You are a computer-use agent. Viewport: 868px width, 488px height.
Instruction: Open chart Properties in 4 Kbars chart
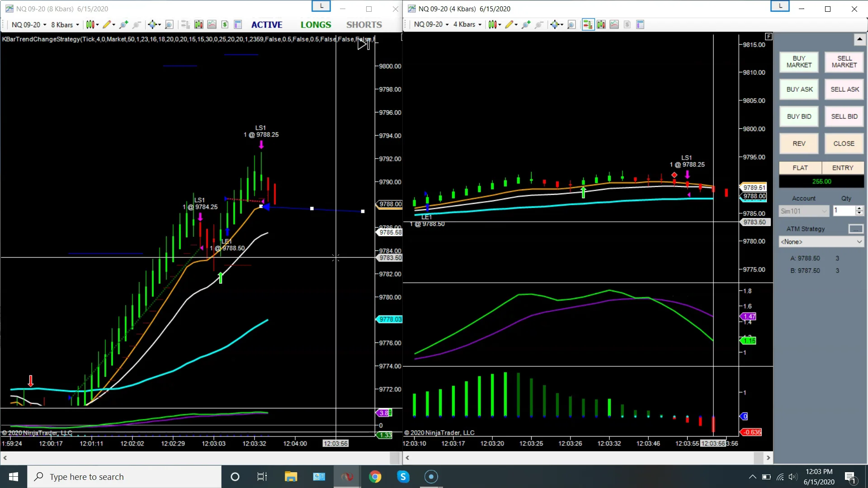coord(640,24)
